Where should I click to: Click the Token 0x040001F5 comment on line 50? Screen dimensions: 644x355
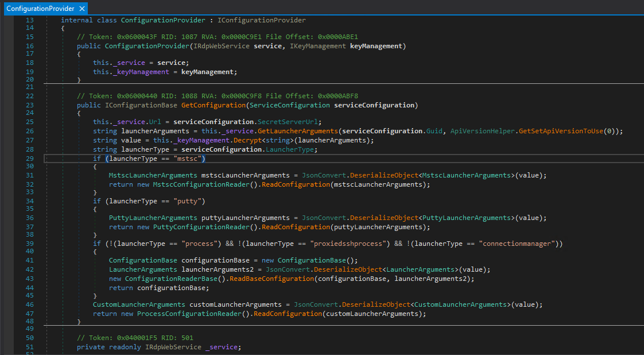pyautogui.click(x=135, y=338)
